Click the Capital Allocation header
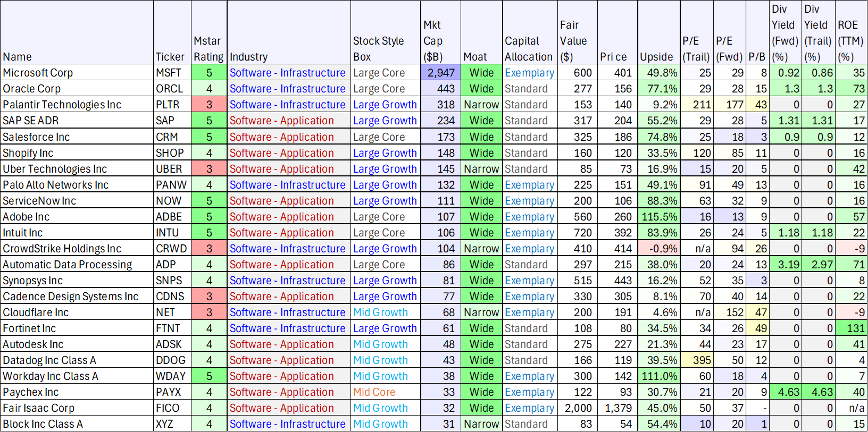 click(x=530, y=32)
